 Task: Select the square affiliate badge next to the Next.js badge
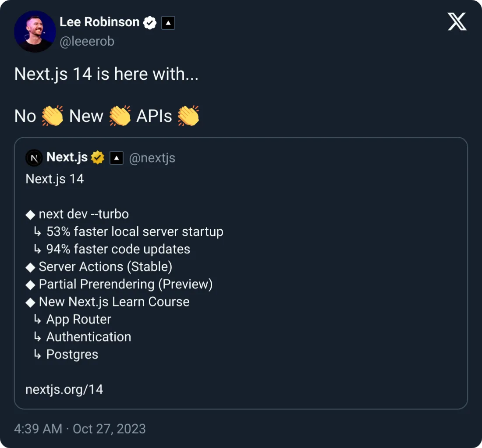pos(116,157)
